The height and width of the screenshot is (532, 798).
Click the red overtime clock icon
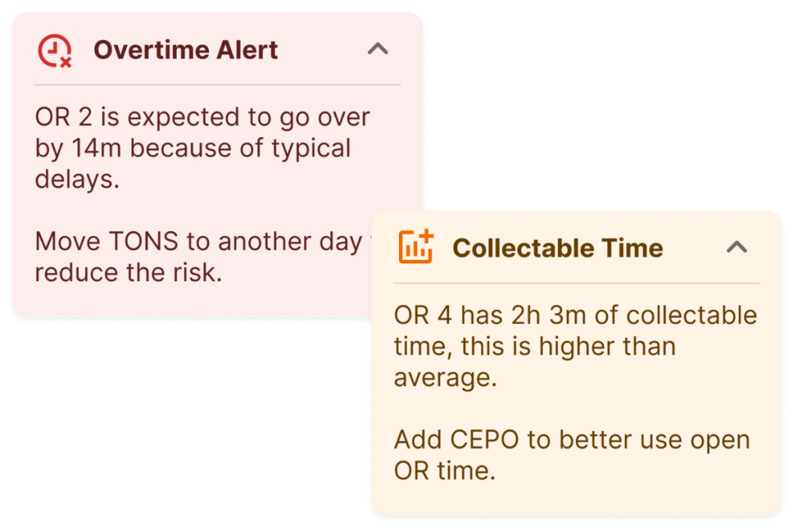(55, 51)
